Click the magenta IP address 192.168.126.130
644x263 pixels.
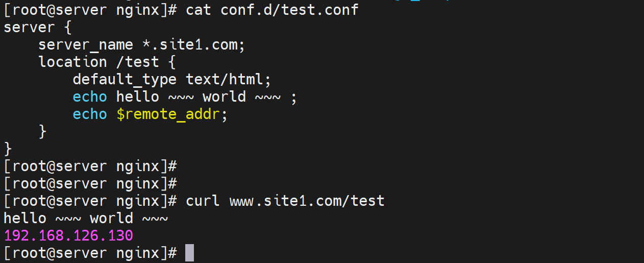point(68,235)
